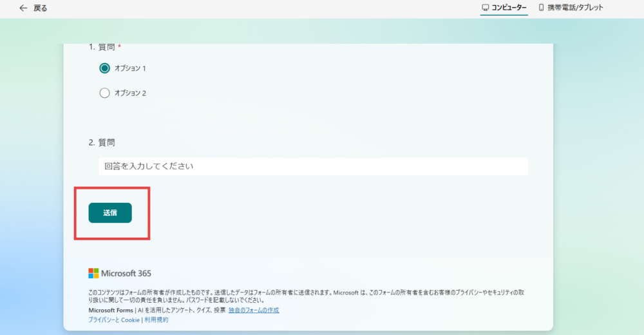Select the オプション 1 radio button

pos(105,68)
